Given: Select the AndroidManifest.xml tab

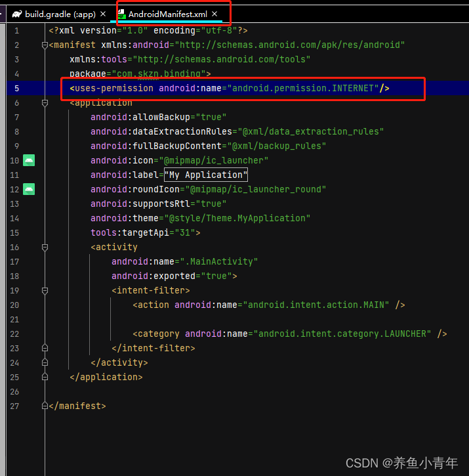Looking at the screenshot, I should (x=167, y=14).
